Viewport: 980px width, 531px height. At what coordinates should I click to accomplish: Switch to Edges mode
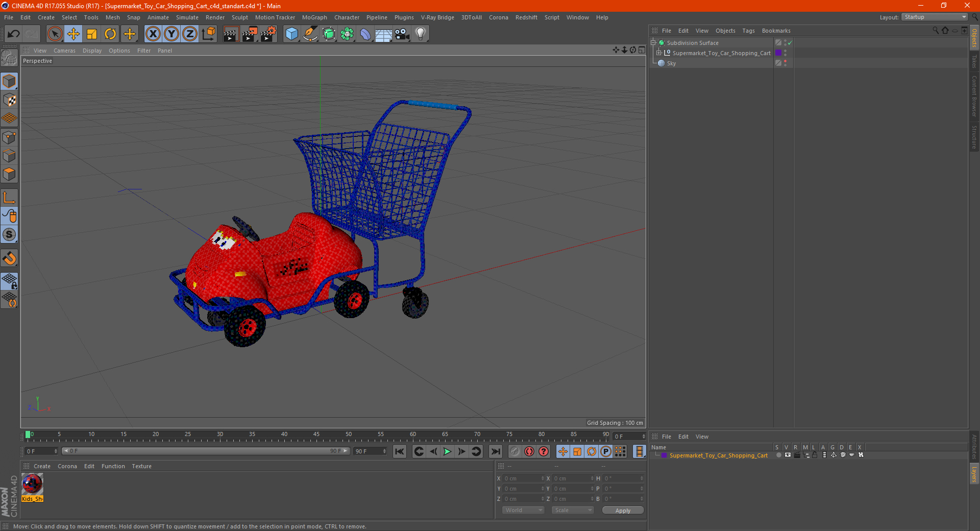tap(9, 156)
